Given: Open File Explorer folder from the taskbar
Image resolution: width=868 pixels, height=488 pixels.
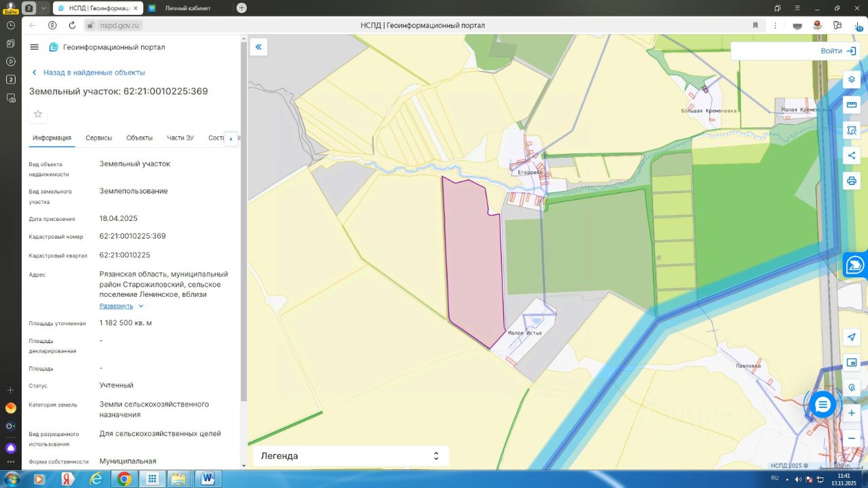Looking at the screenshot, I should coord(179,479).
